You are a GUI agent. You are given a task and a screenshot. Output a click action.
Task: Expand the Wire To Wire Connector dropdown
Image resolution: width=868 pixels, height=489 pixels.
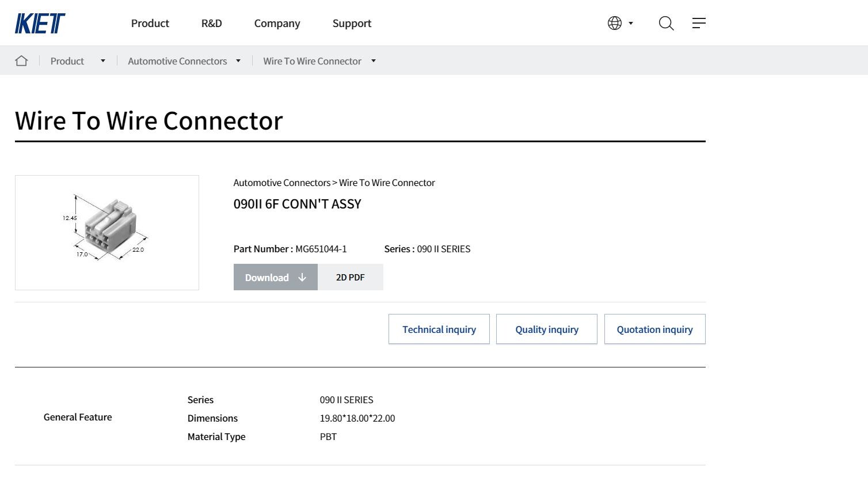coord(374,60)
